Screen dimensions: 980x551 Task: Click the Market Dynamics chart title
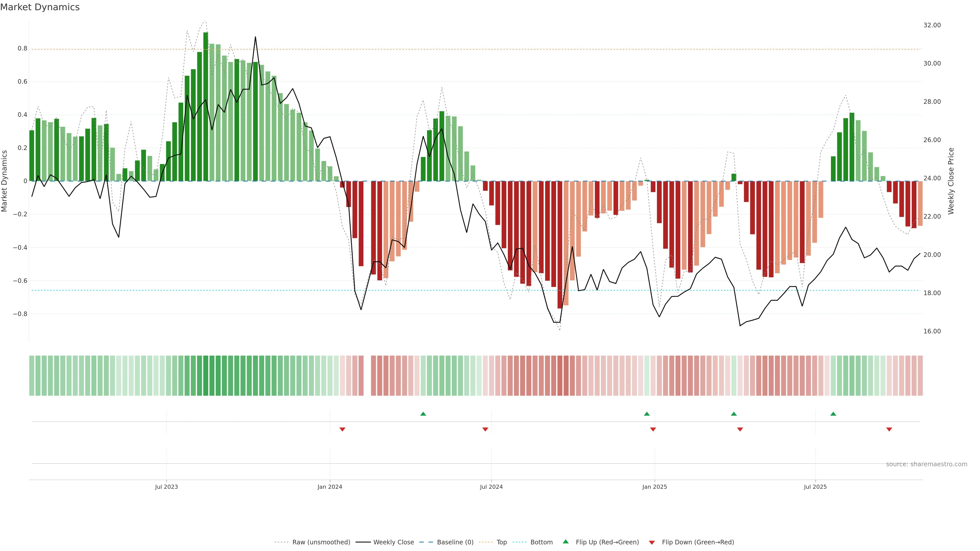[x=40, y=7]
